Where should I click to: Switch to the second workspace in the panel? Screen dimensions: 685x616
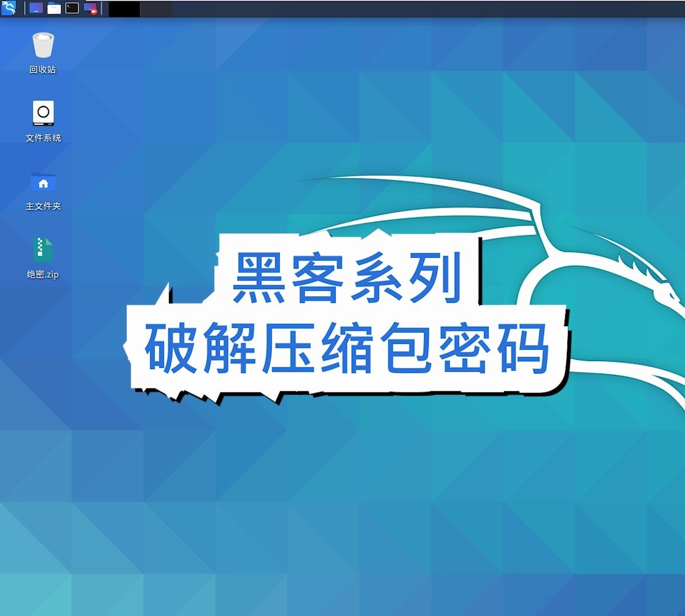pos(156,9)
